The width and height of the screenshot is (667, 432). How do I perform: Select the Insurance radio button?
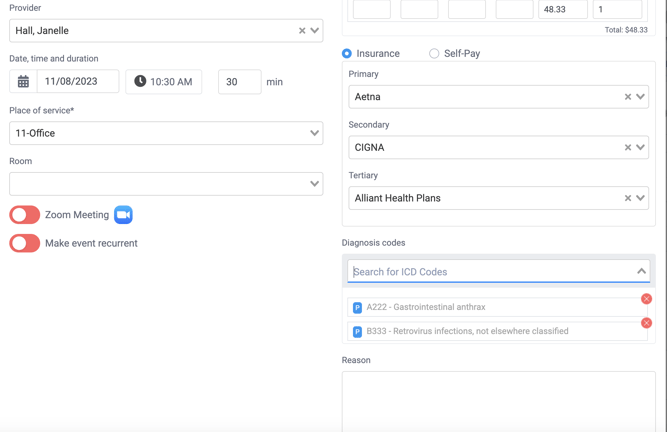[x=347, y=54]
